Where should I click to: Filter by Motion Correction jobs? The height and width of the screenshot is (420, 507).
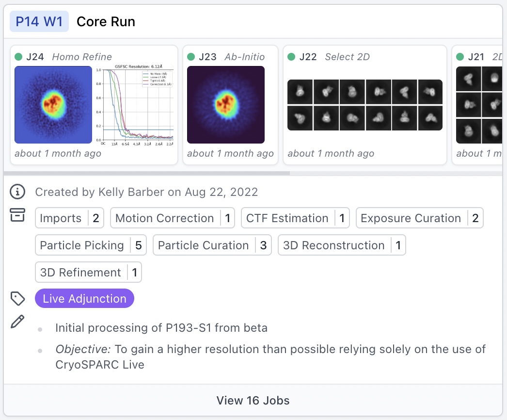tap(173, 218)
